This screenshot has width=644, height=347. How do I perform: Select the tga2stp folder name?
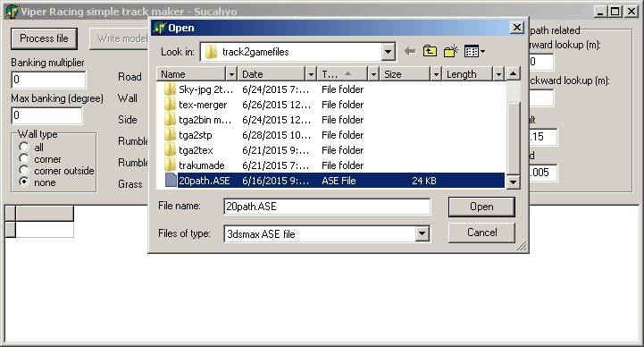tap(195, 135)
